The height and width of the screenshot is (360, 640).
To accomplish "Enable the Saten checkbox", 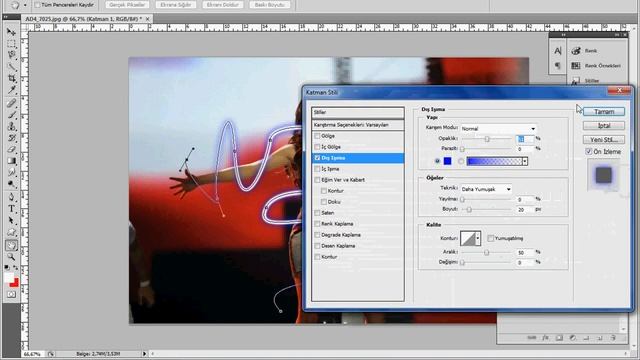I will tap(317, 213).
